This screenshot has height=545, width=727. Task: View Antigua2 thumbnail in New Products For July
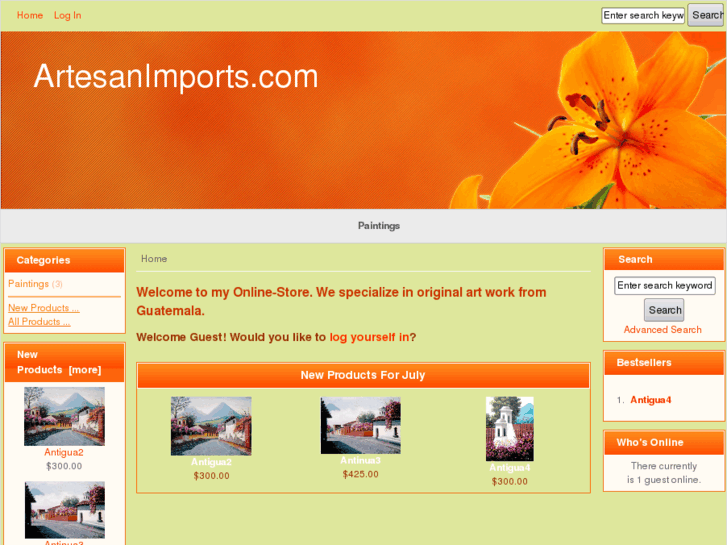tap(211, 426)
